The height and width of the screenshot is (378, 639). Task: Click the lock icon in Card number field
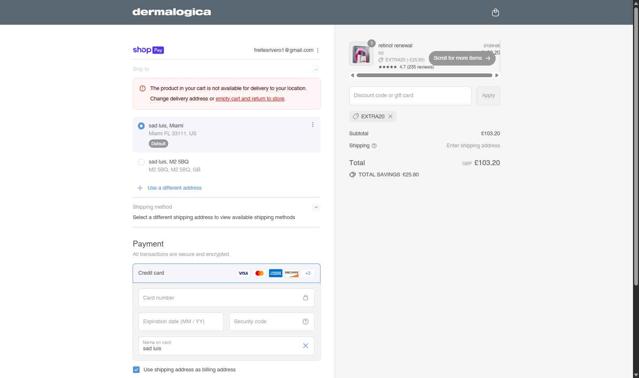pyautogui.click(x=305, y=298)
